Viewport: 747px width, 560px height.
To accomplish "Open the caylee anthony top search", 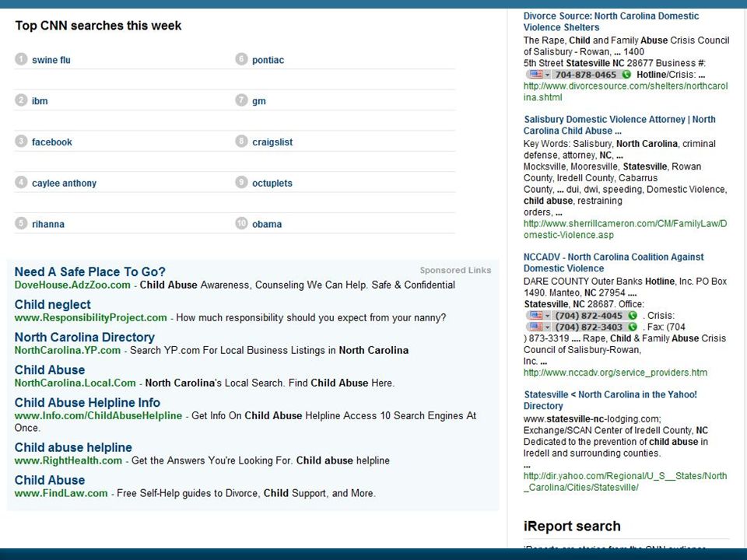I will 64,183.
